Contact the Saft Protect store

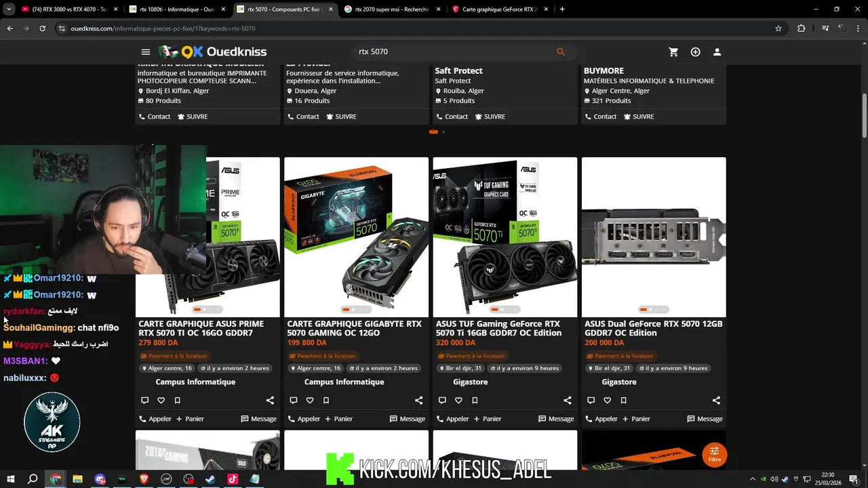click(x=452, y=117)
